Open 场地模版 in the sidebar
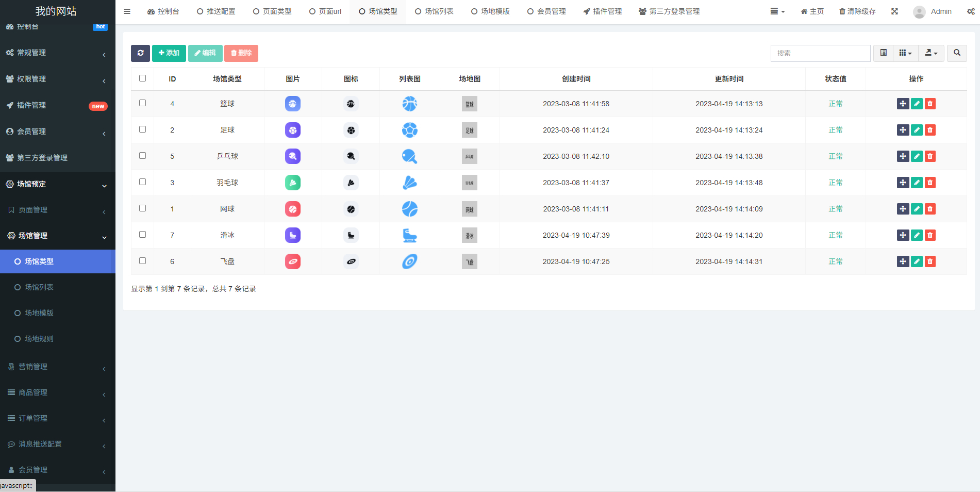Screen dimensions: 980x492 click(x=39, y=313)
